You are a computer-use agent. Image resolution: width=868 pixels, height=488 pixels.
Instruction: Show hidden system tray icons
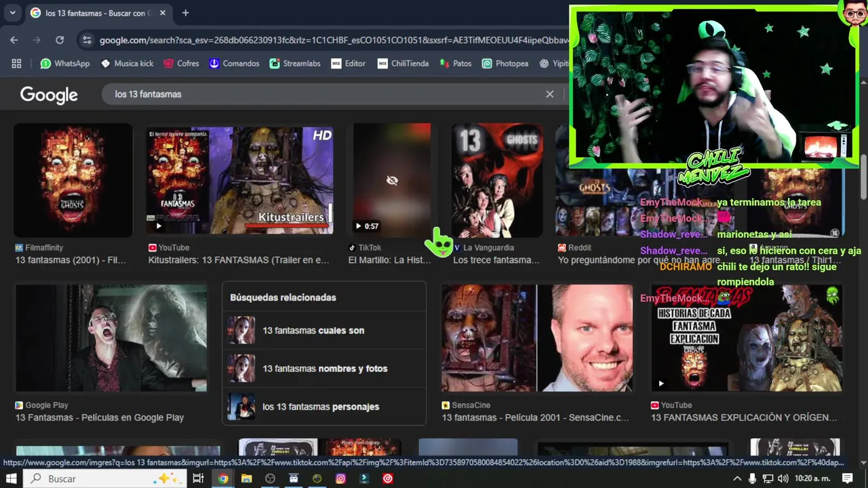pos(737,479)
